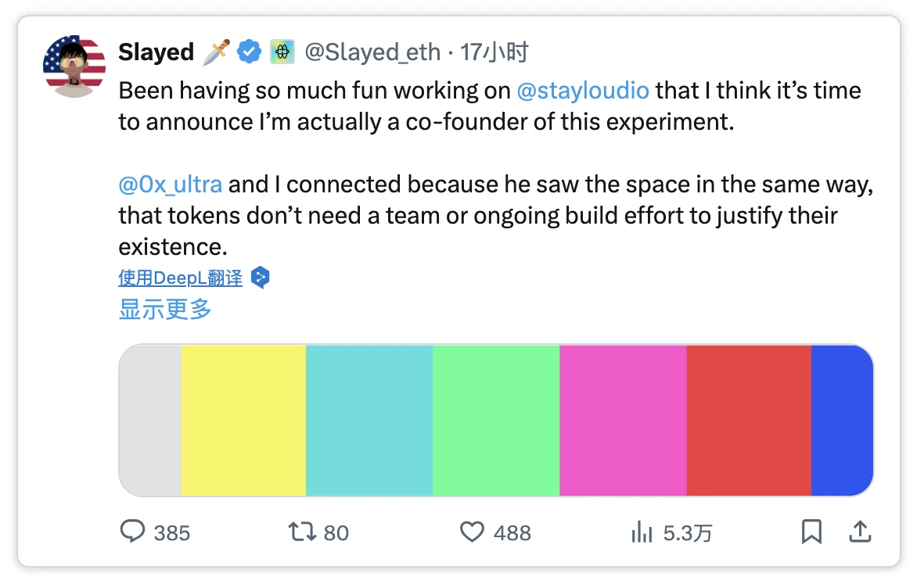
Task: Expand tweet with 显示更多
Action: (x=165, y=309)
